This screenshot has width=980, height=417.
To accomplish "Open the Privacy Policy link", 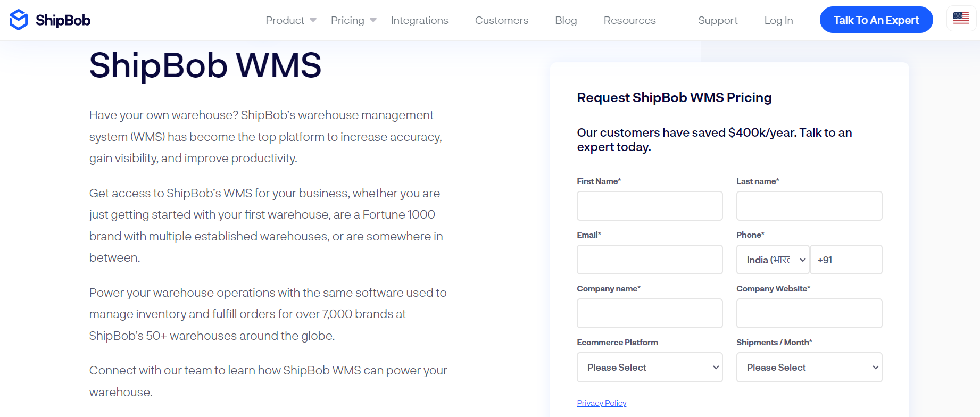I will [x=601, y=403].
